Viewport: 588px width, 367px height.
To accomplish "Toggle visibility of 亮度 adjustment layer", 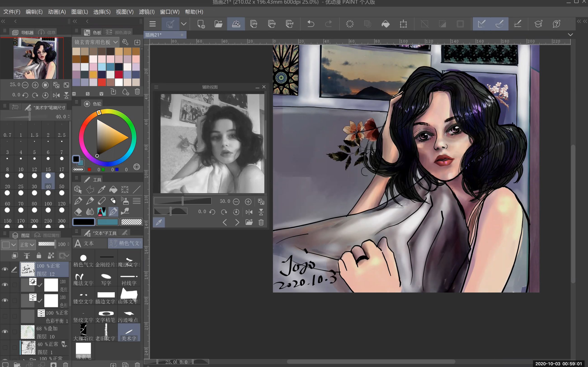I will (5, 285).
